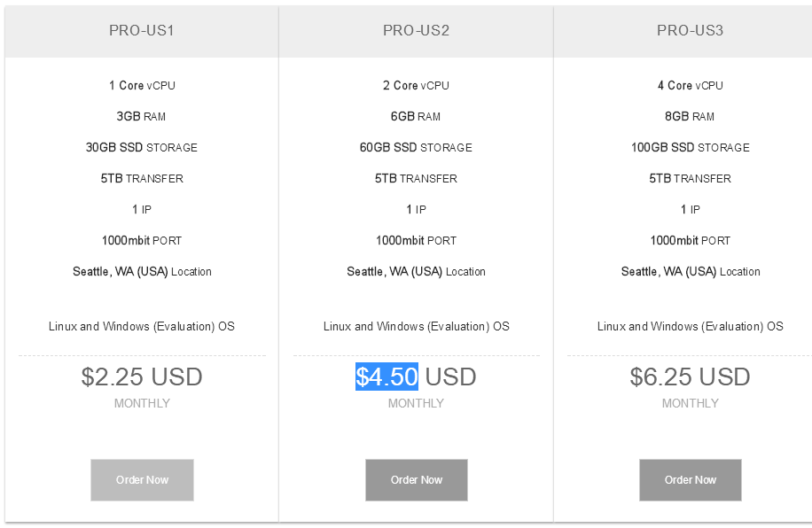The width and height of the screenshot is (812, 528).
Task: Select the PRO-US2 plan header
Action: [416, 30]
